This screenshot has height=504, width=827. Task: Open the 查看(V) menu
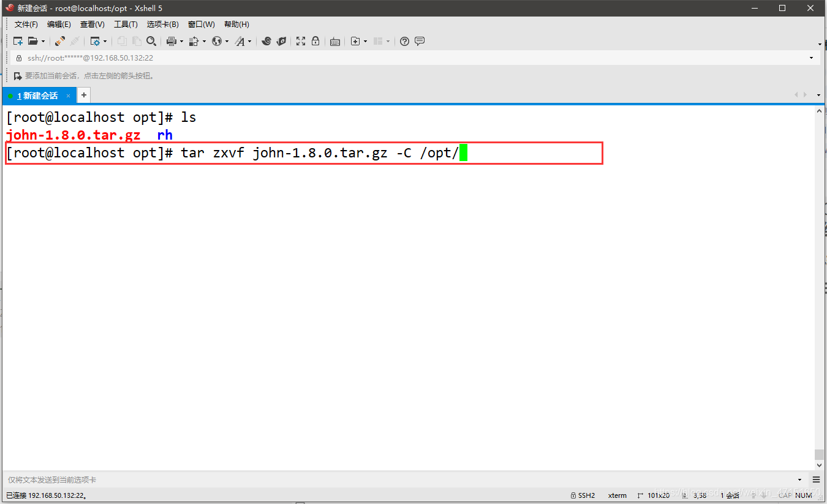(93, 24)
